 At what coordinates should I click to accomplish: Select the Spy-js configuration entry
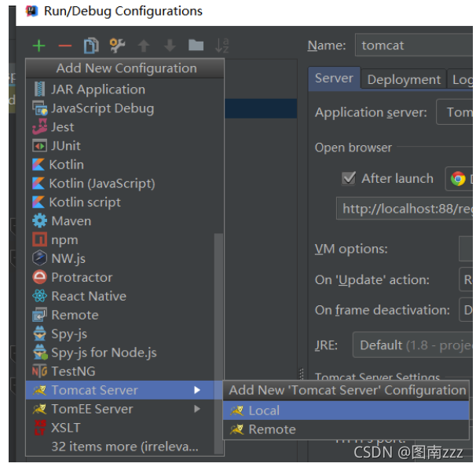pyautogui.click(x=120, y=334)
